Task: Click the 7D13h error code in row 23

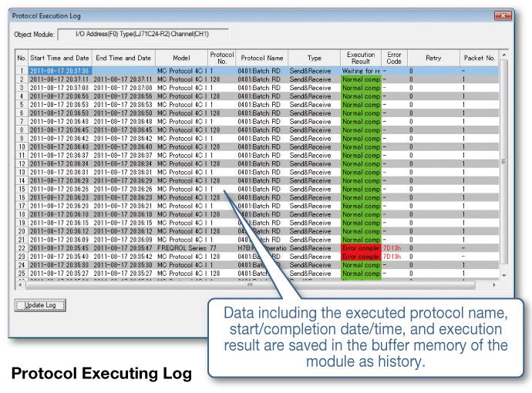Action: coord(392,257)
